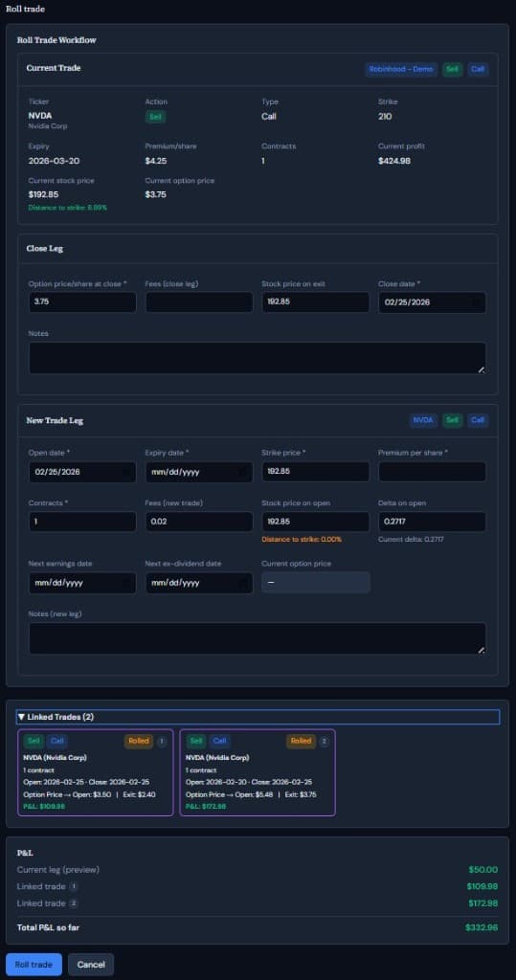Focus the Premium per share field
Viewport: 516px width, 980px height.
(432, 472)
